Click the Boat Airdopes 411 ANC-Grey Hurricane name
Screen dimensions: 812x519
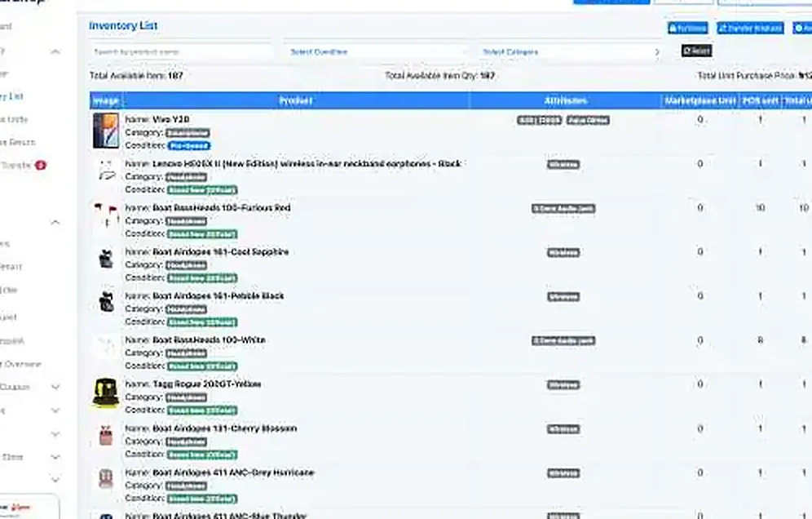[x=233, y=472]
